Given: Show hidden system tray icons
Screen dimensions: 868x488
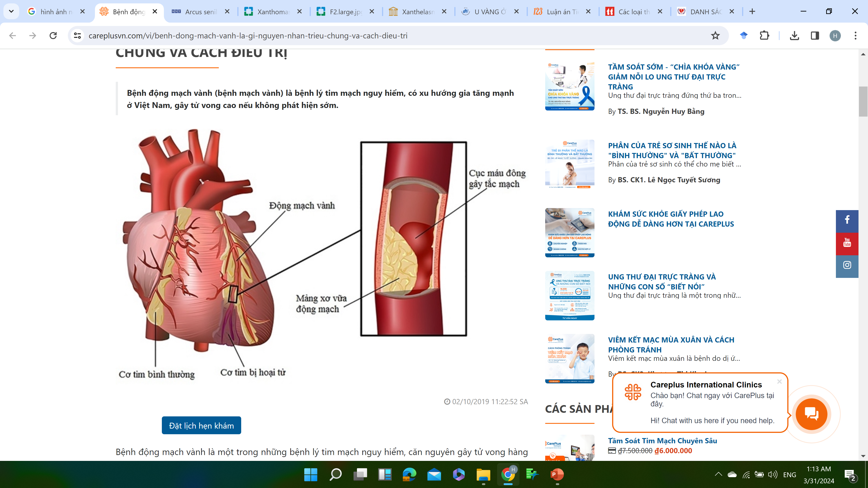Looking at the screenshot, I should (x=718, y=474).
